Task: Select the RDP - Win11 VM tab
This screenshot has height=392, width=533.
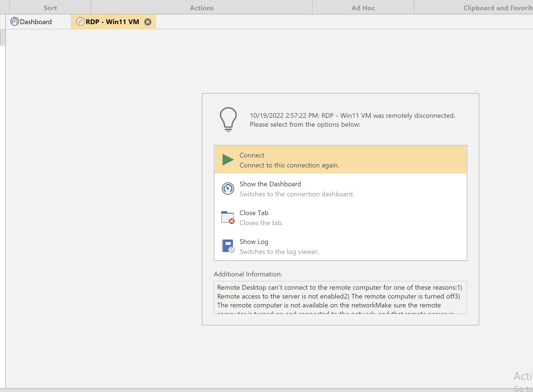Action: coord(112,22)
